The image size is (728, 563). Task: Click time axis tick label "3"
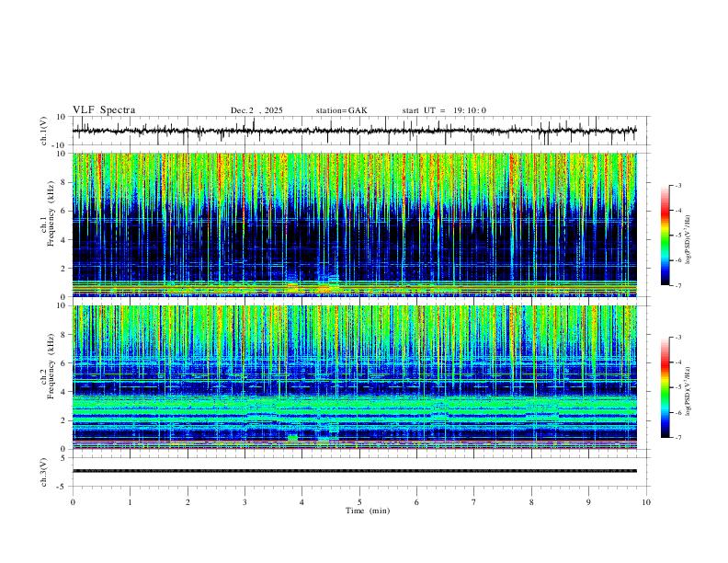[x=245, y=502]
